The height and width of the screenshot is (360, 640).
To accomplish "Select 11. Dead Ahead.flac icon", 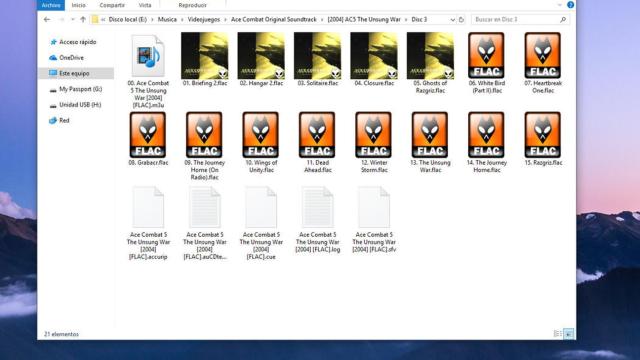I will click(x=317, y=135).
